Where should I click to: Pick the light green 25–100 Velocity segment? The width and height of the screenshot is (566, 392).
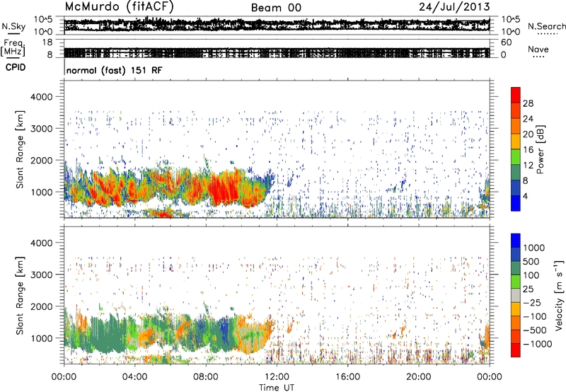pyautogui.click(x=516, y=282)
